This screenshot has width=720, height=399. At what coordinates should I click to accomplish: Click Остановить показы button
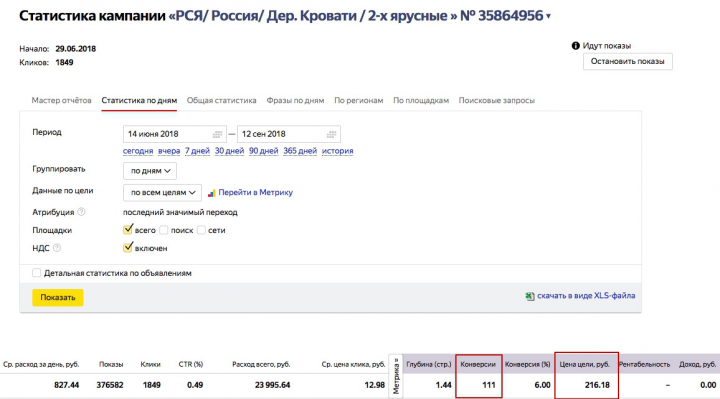click(627, 62)
